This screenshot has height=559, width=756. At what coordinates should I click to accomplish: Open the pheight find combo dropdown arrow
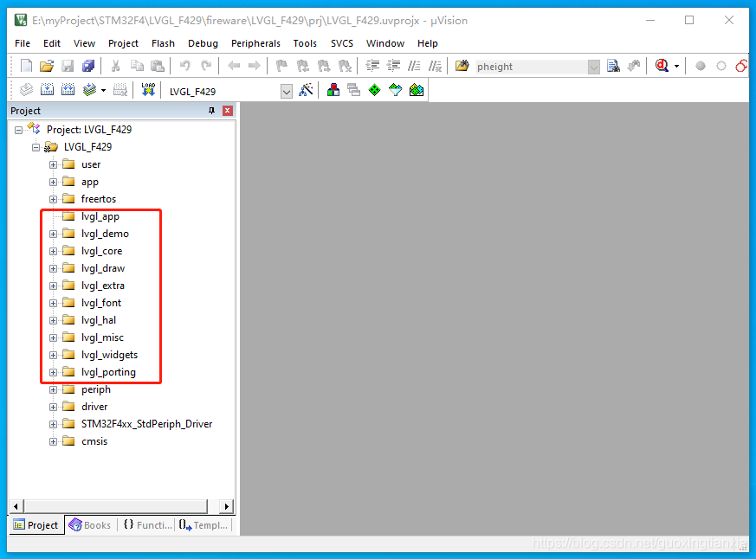point(594,67)
